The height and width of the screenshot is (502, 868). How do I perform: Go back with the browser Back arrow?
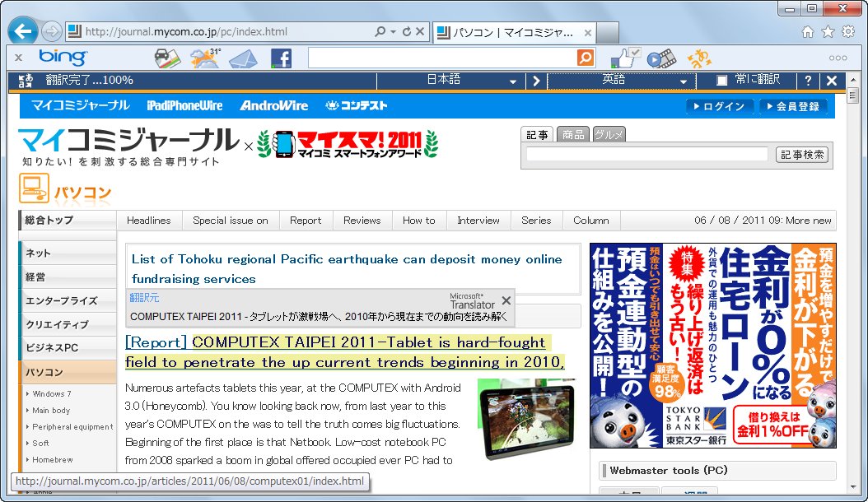[23, 31]
